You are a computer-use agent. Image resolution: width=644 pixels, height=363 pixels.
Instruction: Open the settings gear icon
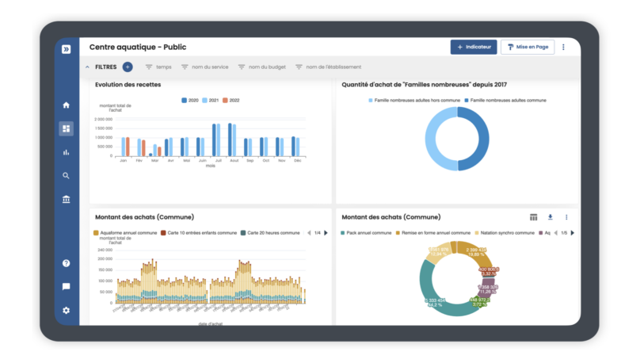66,311
